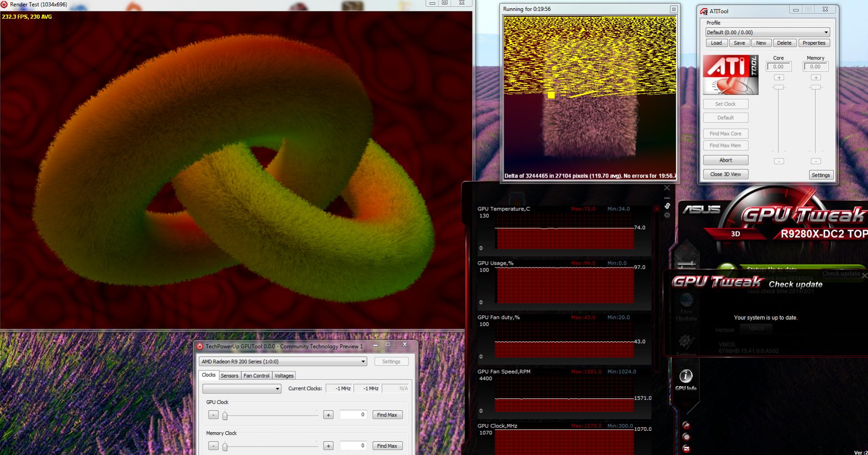Viewport: 868px width, 455px height.
Task: Switch to the Sensors tab
Action: click(229, 376)
